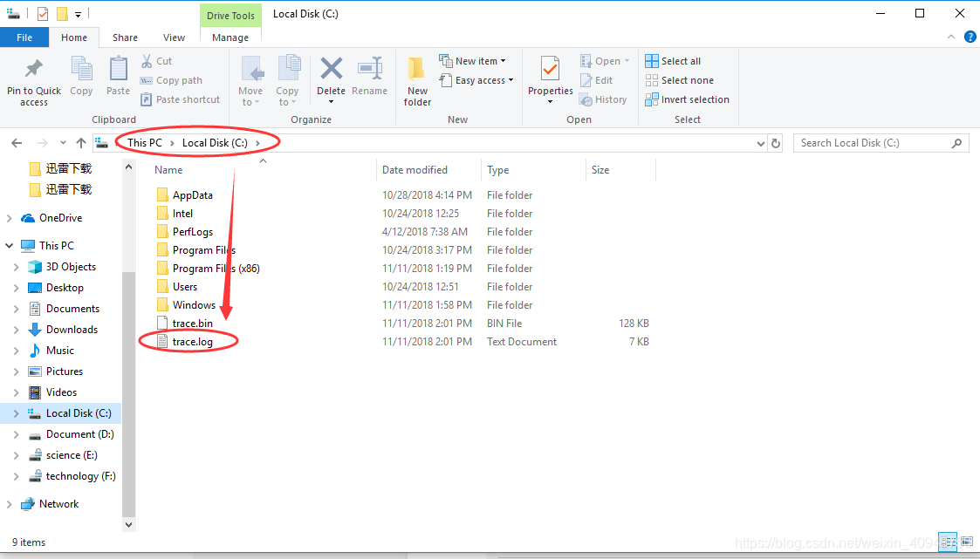The image size is (980, 559).
Task: Click the Paste ribbon icon
Action: 118,68
